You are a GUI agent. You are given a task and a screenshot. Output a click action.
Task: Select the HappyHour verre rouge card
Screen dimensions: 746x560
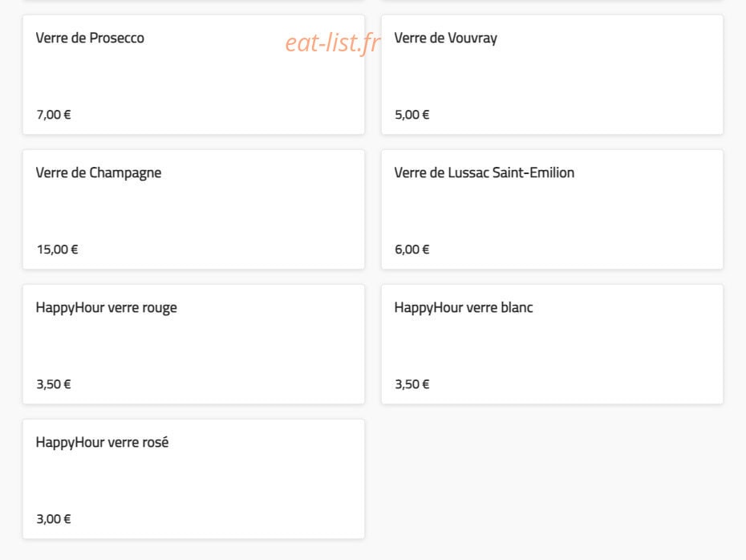coord(193,344)
